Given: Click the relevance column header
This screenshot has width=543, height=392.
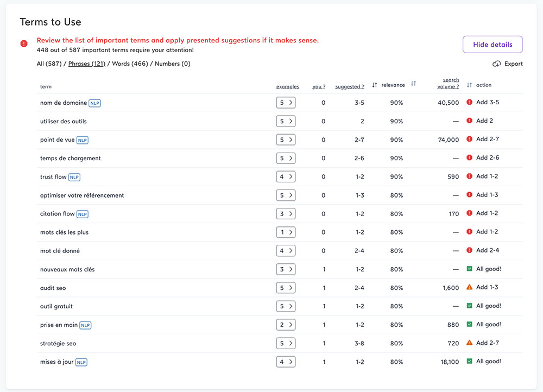Looking at the screenshot, I should click(393, 85).
